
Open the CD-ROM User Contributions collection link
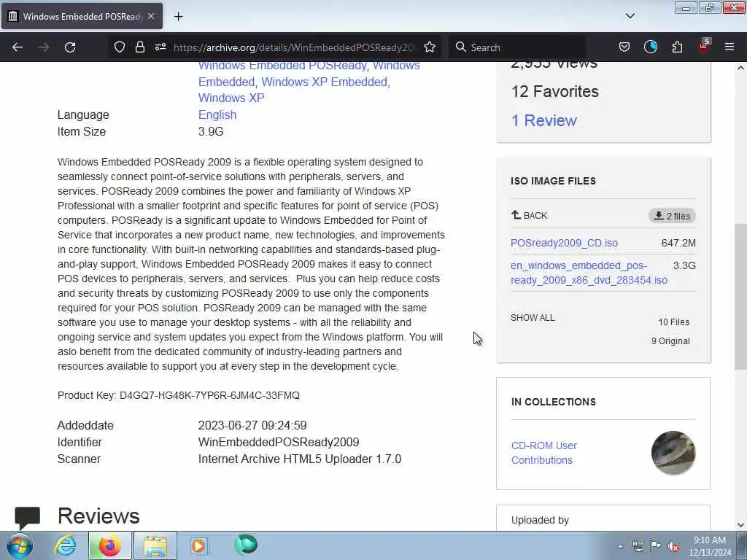click(x=544, y=453)
